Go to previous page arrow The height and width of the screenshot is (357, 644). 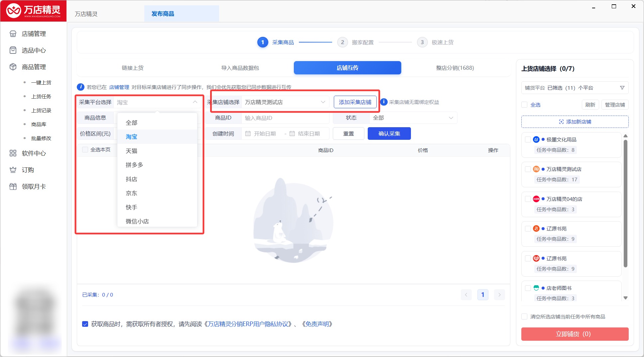(x=466, y=295)
